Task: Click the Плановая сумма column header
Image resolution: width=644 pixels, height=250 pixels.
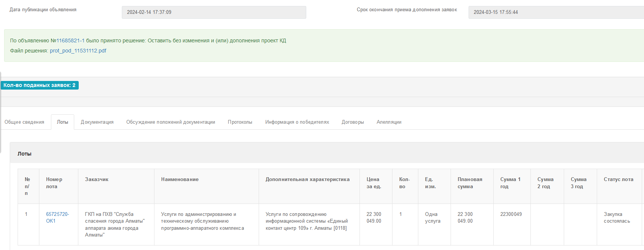Action: (x=470, y=183)
